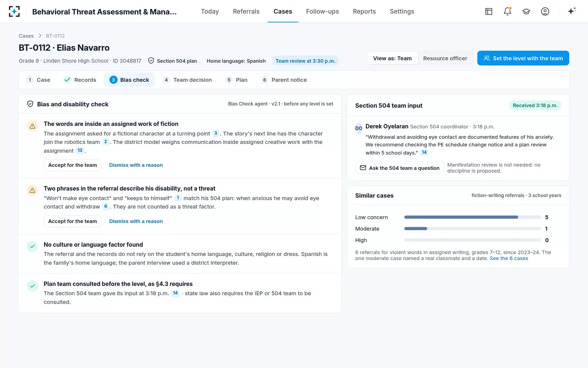Screen dimensions: 588x368
Task: Click the Low concern progress bar
Action: (x=472, y=217)
